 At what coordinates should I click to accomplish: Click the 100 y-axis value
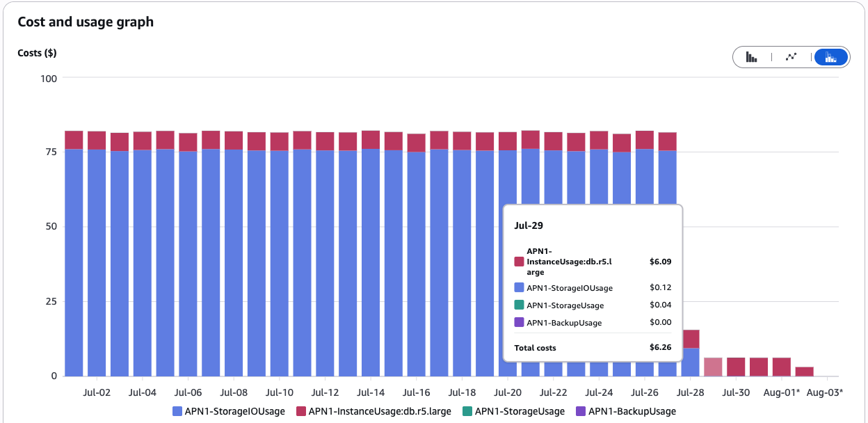coord(49,78)
